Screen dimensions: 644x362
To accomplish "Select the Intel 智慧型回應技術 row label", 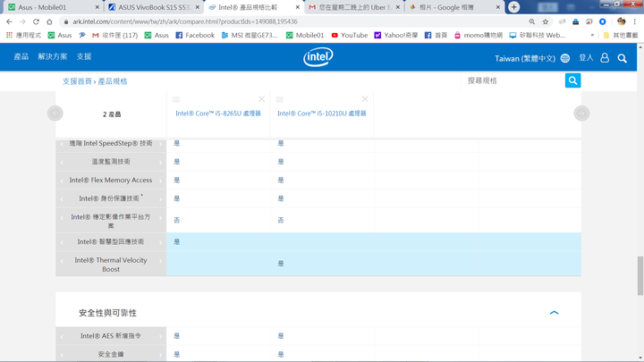I will click(111, 241).
